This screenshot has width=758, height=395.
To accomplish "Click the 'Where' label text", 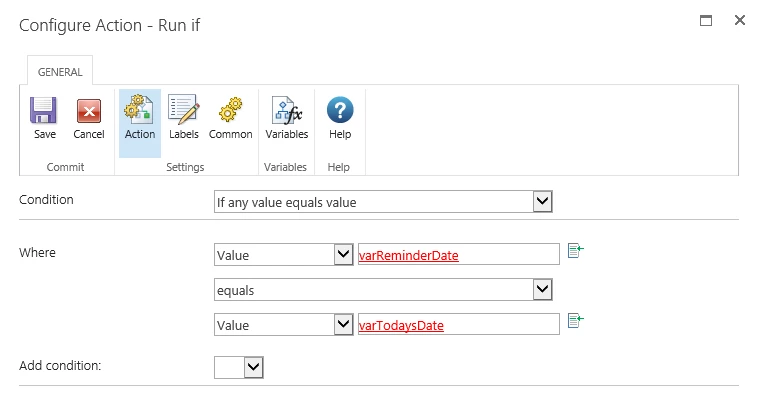I will [x=37, y=253].
